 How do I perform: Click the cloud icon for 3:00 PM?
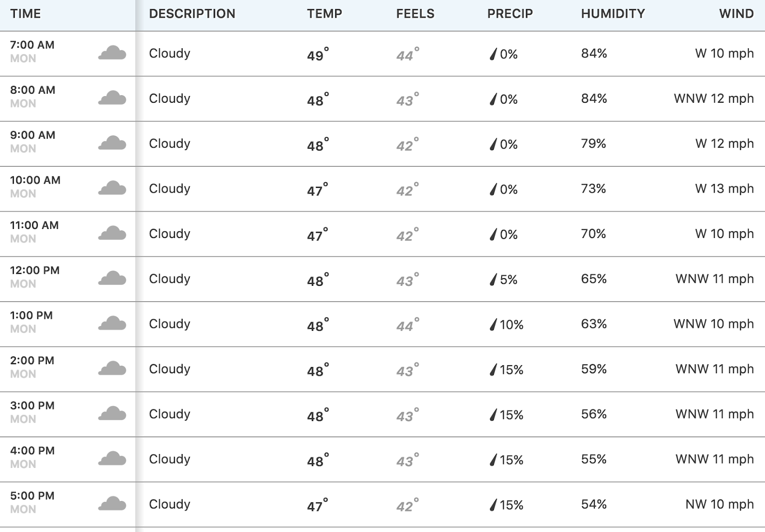point(112,413)
